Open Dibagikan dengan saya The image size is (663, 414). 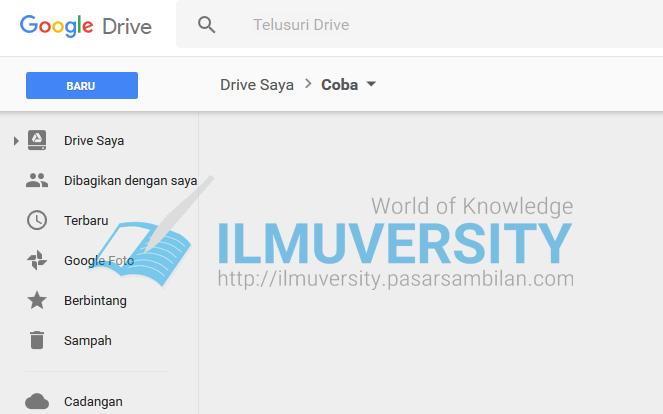tap(130, 181)
